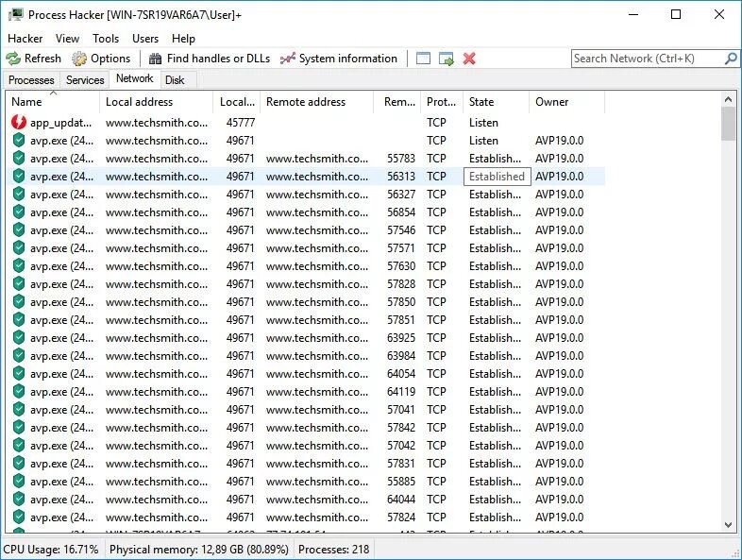Click Processes: 218 status entry
This screenshot has width=742, height=560.
click(333, 550)
